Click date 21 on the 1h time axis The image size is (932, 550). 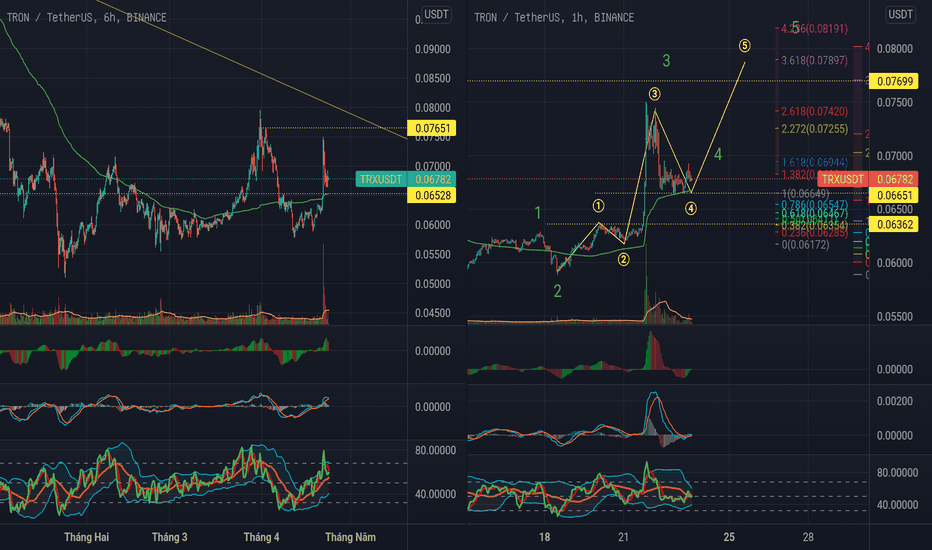(x=623, y=537)
